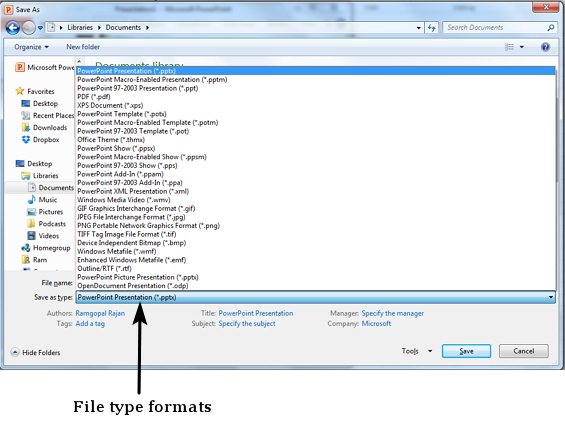The height and width of the screenshot is (429, 565).
Task: Choose Outline/RTF (*.rtf)
Action: tap(316, 269)
